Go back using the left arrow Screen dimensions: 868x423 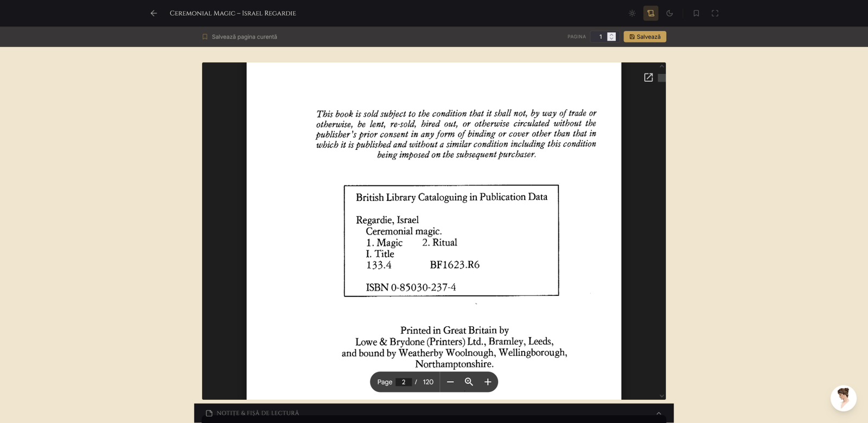(154, 13)
